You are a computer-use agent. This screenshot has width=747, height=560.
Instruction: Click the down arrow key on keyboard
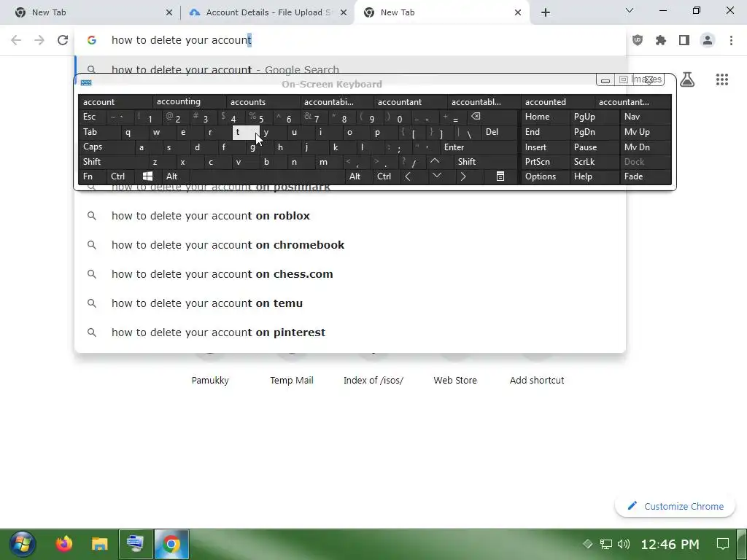436,176
